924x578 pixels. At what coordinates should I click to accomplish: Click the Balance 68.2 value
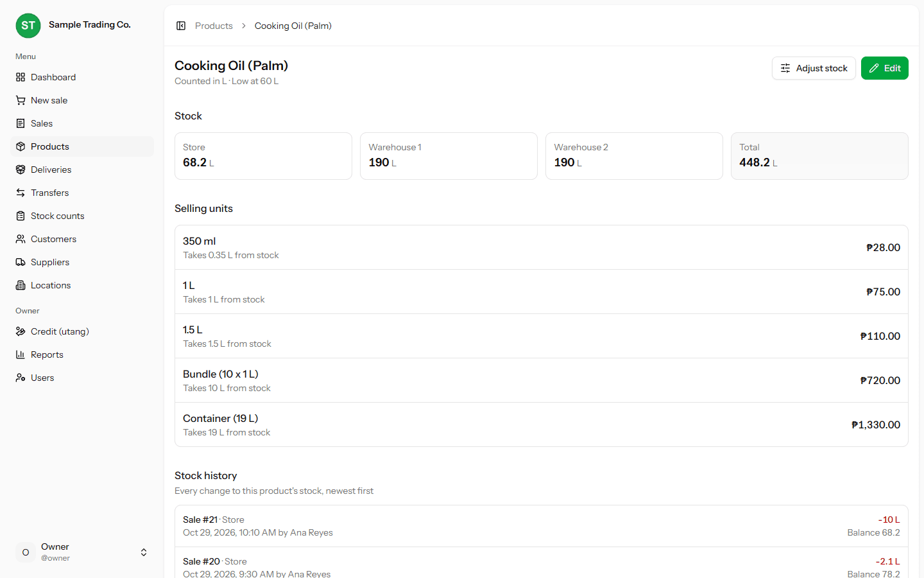pos(873,532)
